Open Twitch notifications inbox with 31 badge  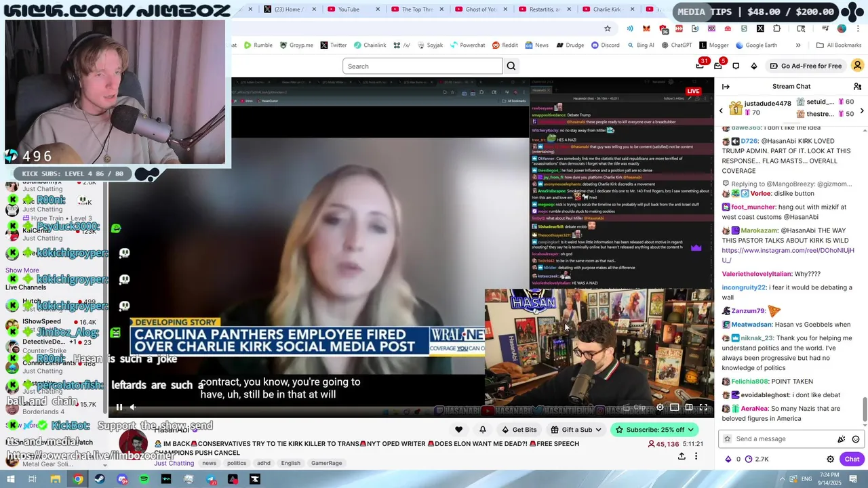(701, 66)
